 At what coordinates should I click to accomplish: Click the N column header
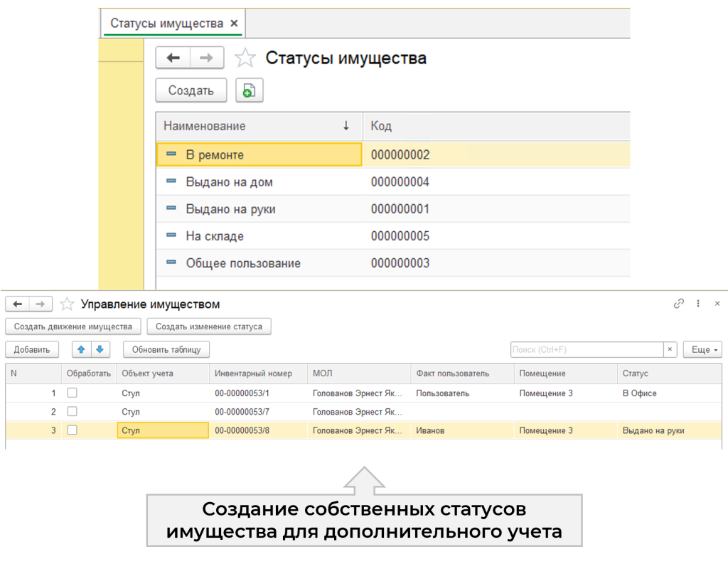click(33, 373)
